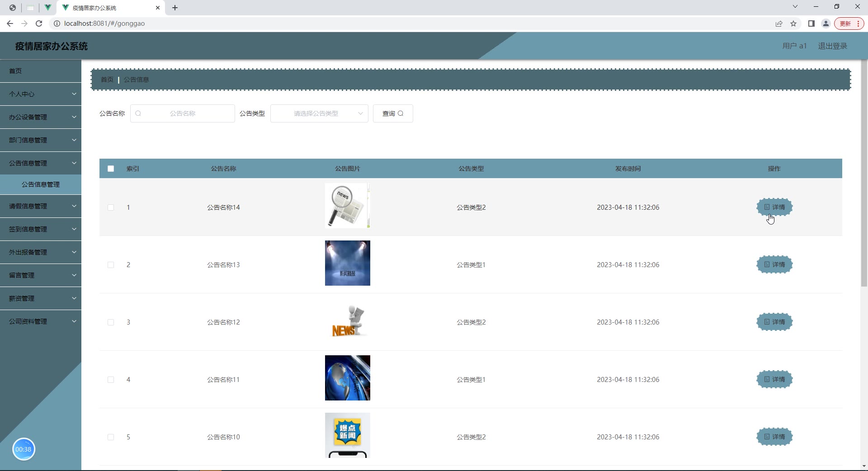Open 首页 in the sidebar
Viewport: 868px width, 471px height.
click(x=41, y=71)
